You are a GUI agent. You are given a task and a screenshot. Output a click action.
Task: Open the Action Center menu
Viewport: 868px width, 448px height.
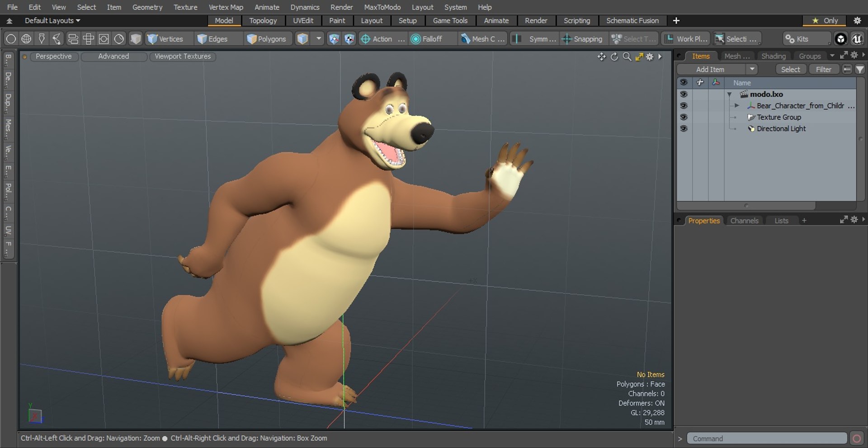coord(382,39)
